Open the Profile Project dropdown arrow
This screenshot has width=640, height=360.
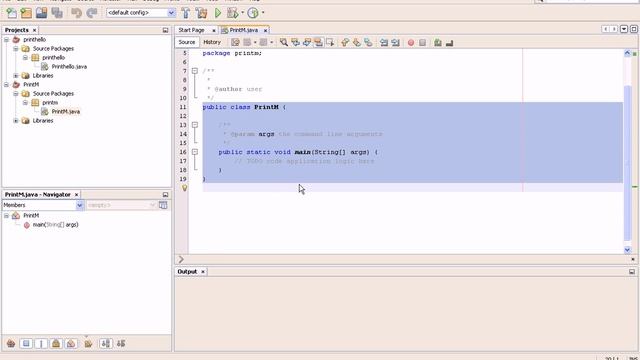tap(263, 13)
